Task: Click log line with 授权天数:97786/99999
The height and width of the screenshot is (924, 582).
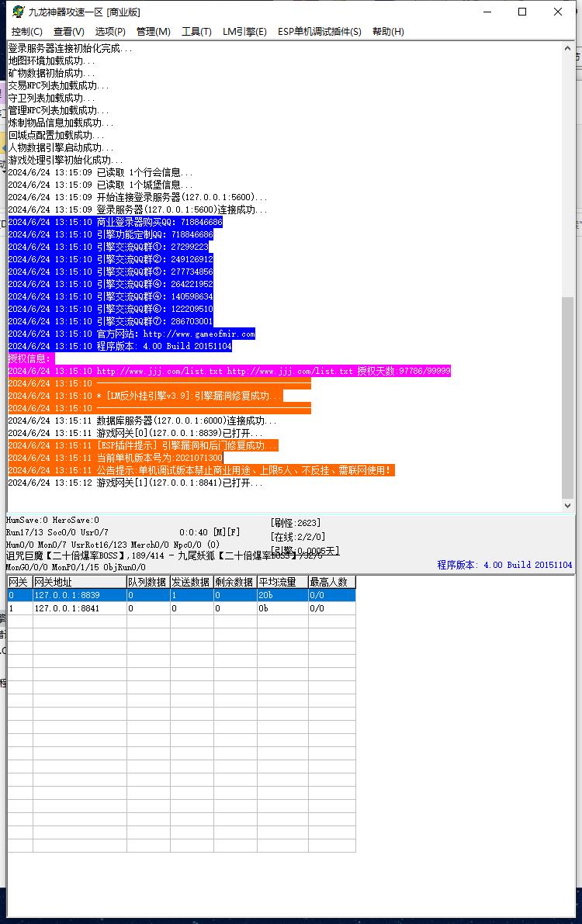Action: (230, 371)
